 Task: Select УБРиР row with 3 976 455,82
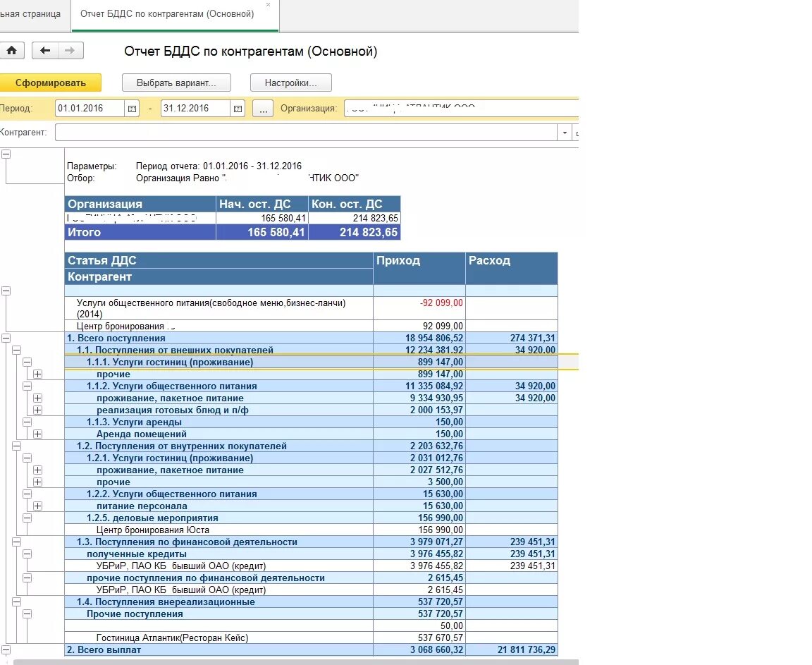[311, 566]
